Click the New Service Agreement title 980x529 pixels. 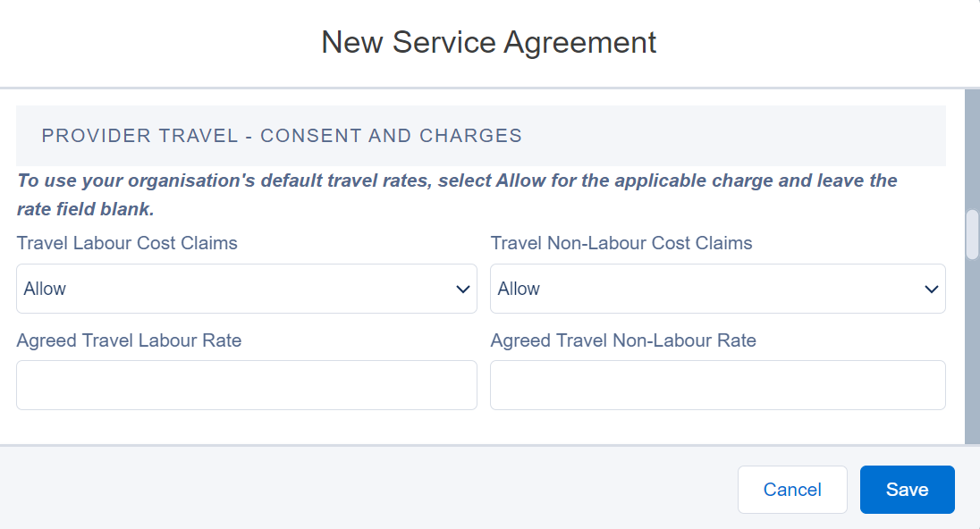(x=489, y=42)
